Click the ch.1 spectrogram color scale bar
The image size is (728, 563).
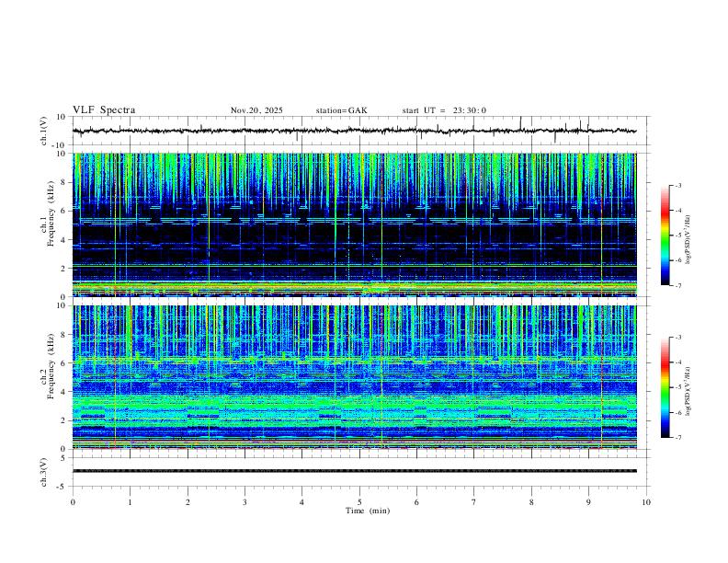(x=665, y=236)
